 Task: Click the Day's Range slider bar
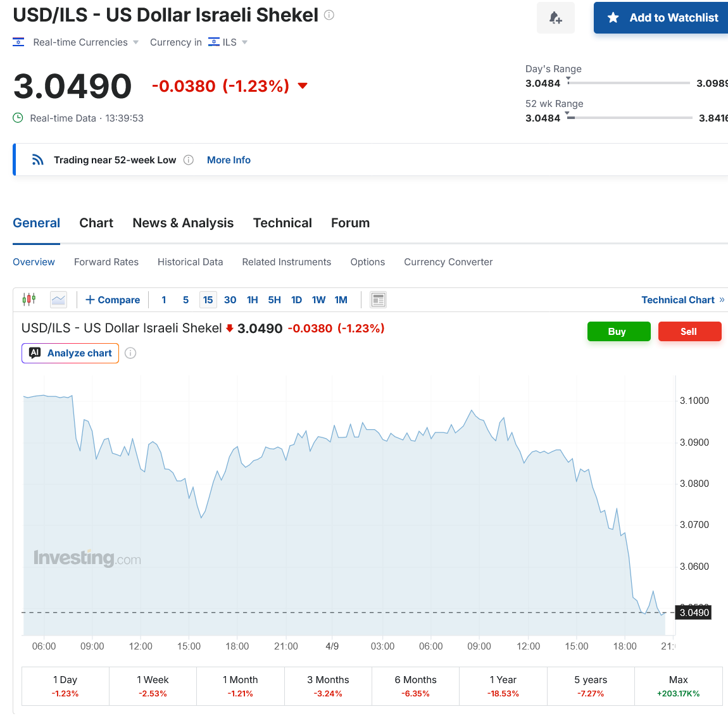click(628, 83)
